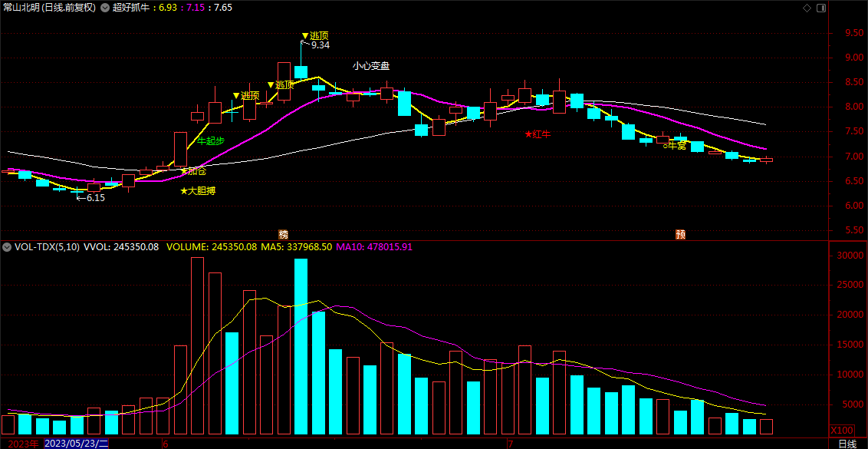Click the X100 volume unit badge
This screenshot has width=868, height=449.
pos(841,431)
